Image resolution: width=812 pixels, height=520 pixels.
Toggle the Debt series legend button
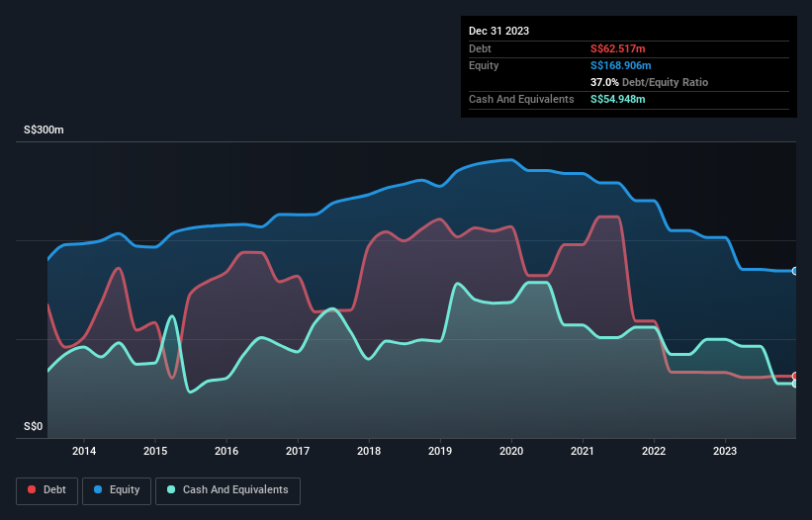click(46, 490)
